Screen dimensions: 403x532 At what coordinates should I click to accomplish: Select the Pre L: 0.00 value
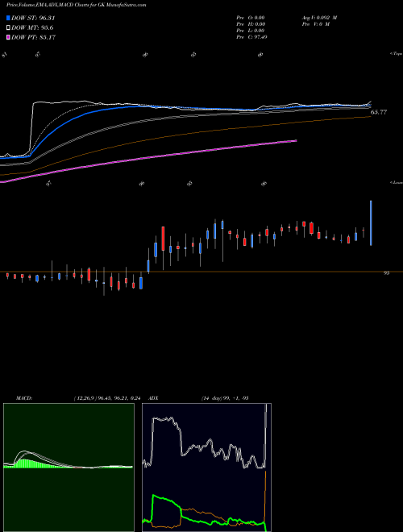(251, 31)
